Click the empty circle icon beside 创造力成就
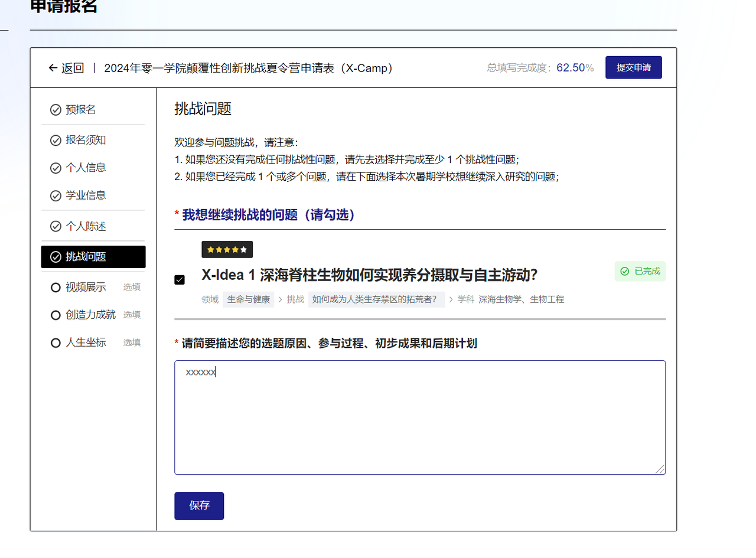The height and width of the screenshot is (558, 756). pyautogui.click(x=56, y=315)
